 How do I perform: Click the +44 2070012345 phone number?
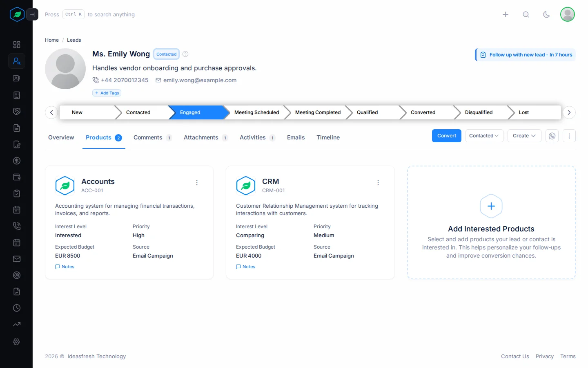pos(120,80)
